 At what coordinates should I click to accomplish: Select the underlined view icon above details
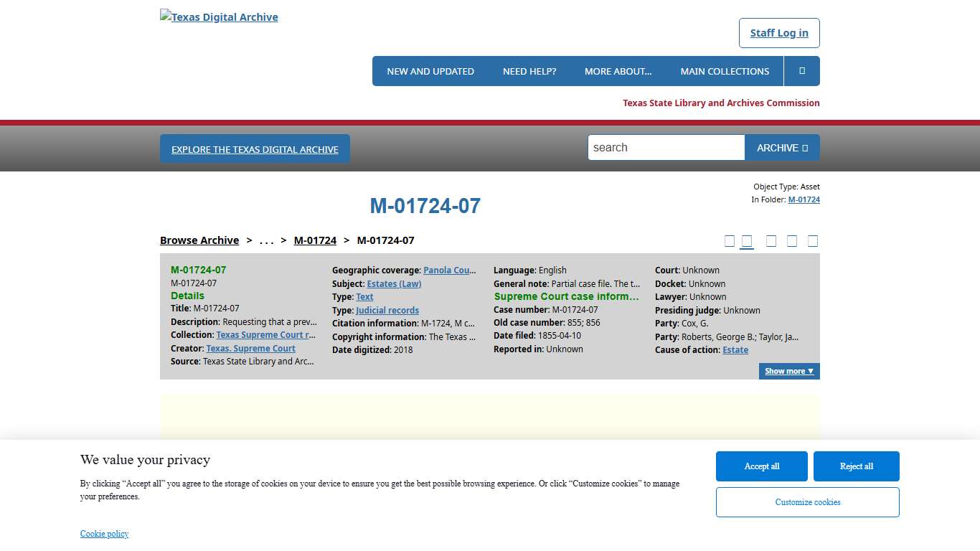(x=747, y=241)
